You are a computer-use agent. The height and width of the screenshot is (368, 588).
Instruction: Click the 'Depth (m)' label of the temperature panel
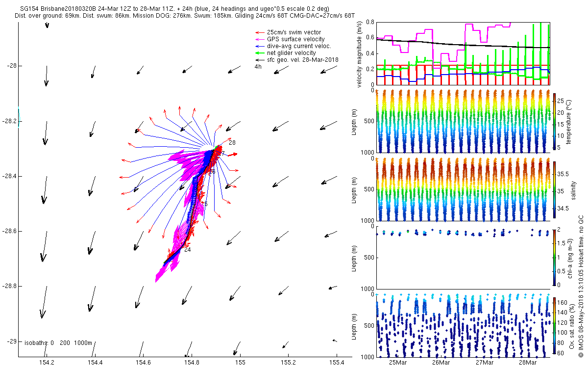pyautogui.click(x=355, y=121)
